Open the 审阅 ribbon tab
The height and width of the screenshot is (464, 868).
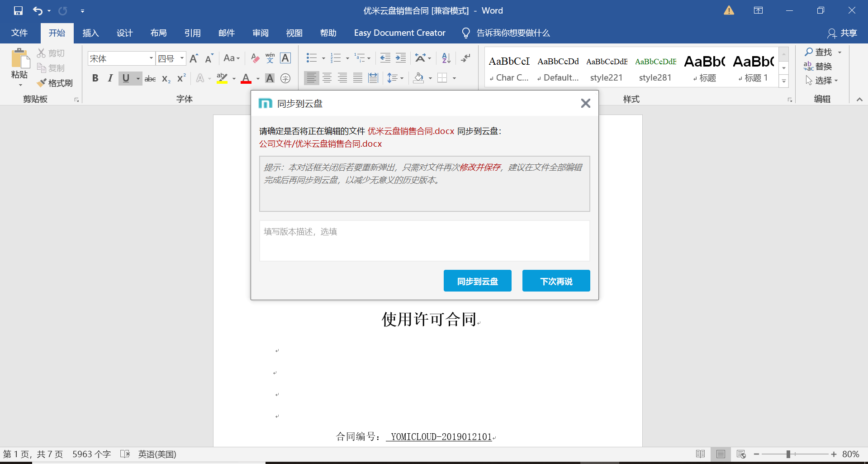click(x=261, y=33)
